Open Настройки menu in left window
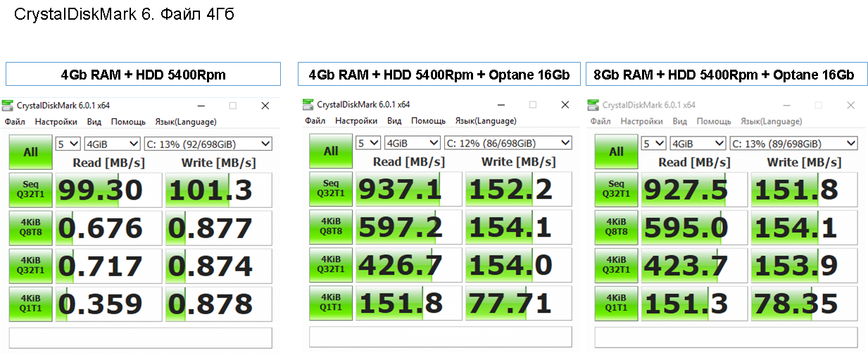This screenshot has height=354, width=868. 56,122
